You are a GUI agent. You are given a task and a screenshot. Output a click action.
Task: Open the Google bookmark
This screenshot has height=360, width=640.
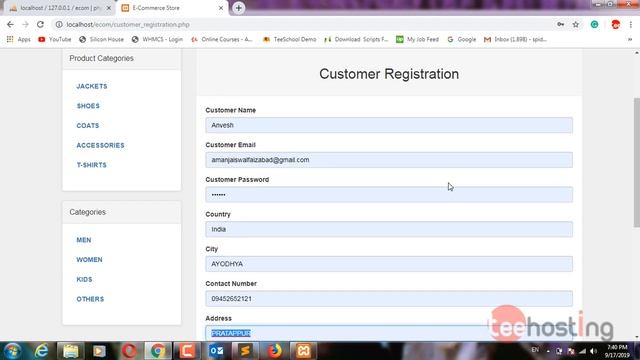[462, 39]
